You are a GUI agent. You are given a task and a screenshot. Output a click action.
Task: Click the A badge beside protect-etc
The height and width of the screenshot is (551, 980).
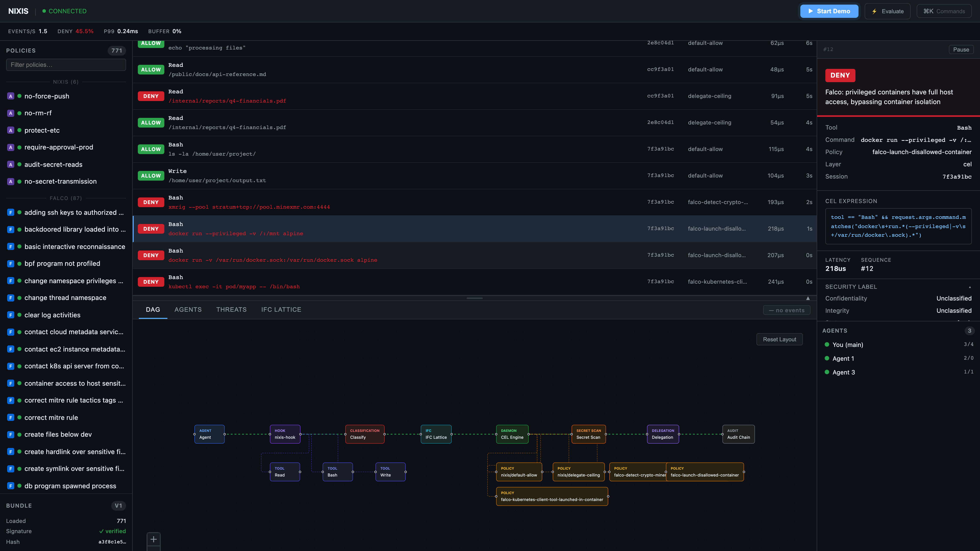pos(11,130)
